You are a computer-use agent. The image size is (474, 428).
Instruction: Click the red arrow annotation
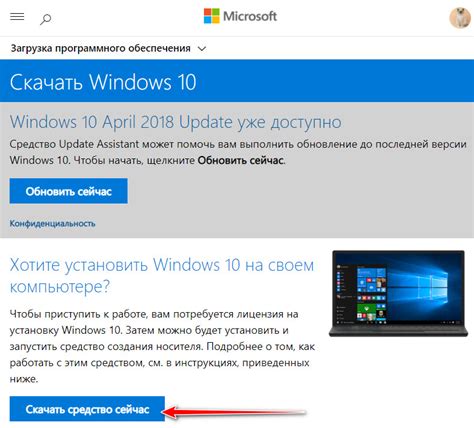pos(233,412)
